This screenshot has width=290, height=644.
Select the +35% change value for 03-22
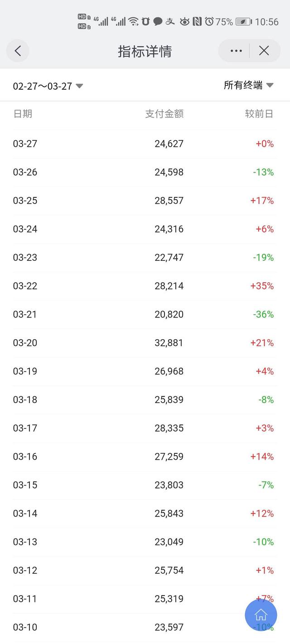click(x=263, y=286)
